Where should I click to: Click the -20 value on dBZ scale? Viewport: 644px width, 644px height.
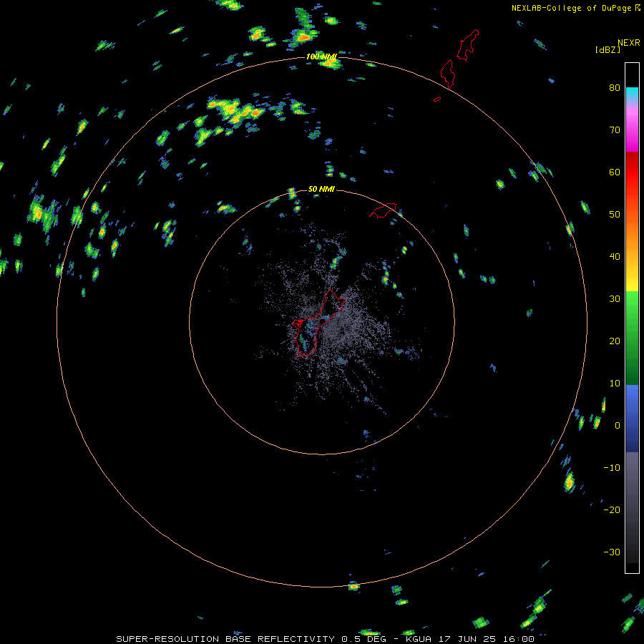point(612,509)
